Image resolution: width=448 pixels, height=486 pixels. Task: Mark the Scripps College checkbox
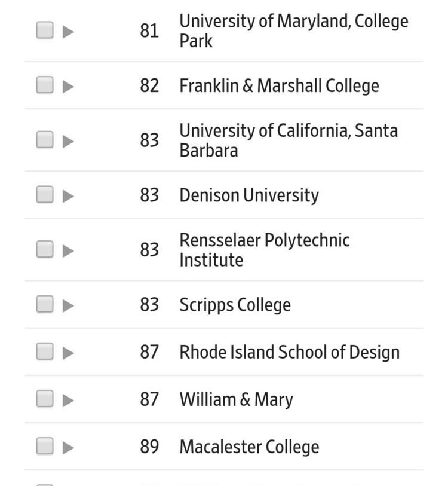tap(45, 304)
